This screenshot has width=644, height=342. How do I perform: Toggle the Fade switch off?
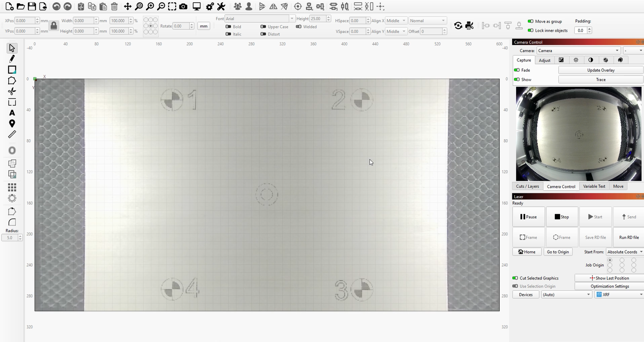point(517,70)
